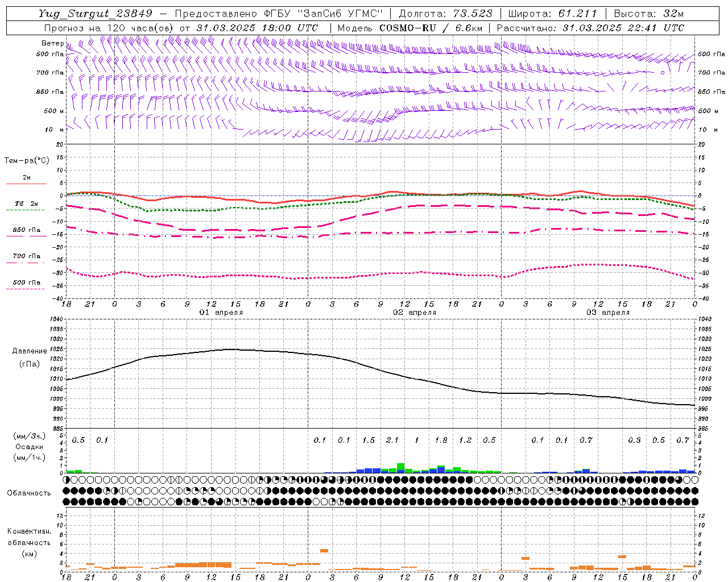Click the 2м red line legend entry
This screenshot has width=728, height=582.
26,180
